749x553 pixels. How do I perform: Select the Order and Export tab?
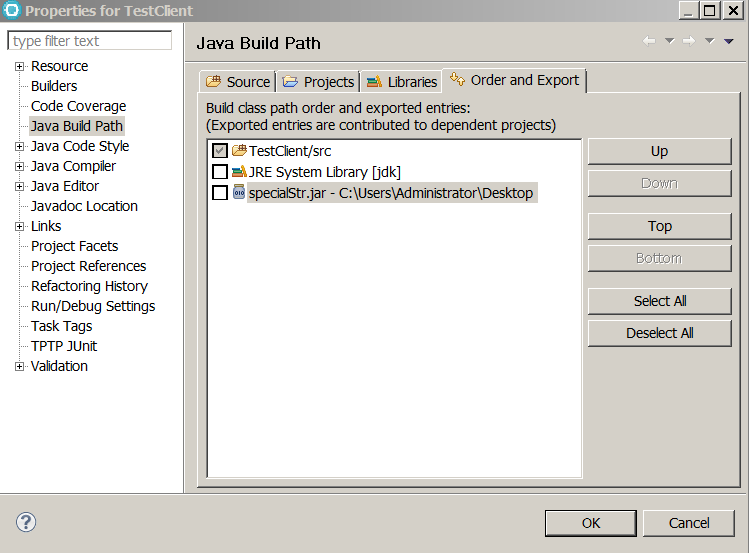point(514,80)
